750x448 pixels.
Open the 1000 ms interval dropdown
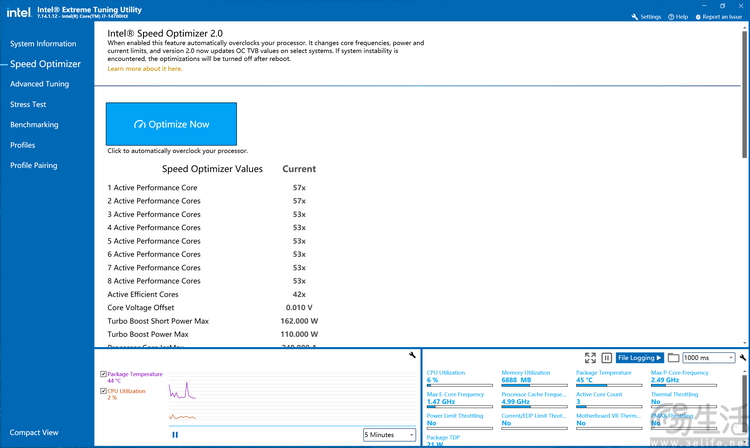[708, 358]
